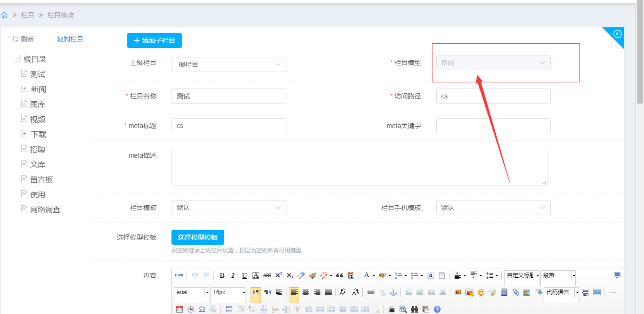644x314 pixels.
Task: Click the special character omega icon
Action: 202,309
